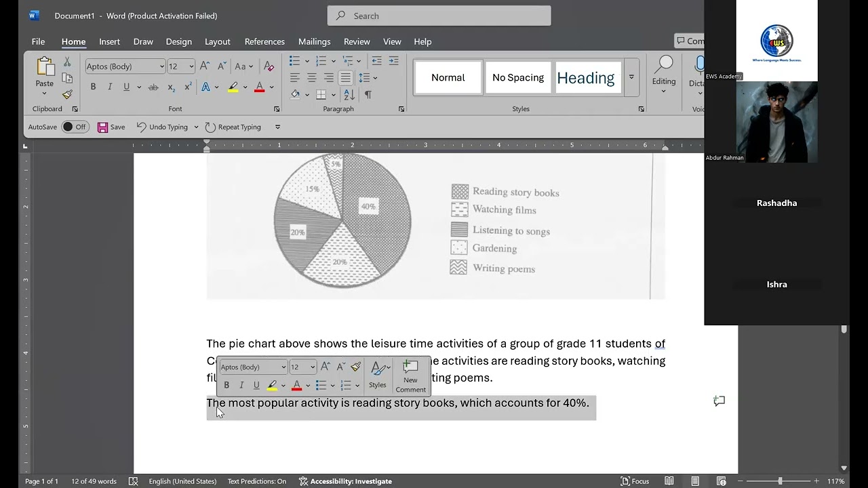Open the File menu
The height and width of the screenshot is (488, 868).
tap(39, 41)
